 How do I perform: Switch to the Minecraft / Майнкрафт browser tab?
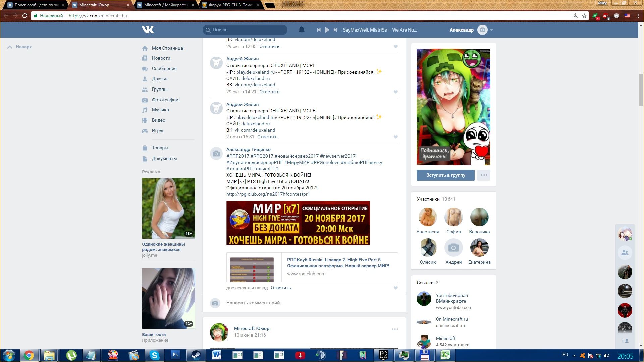pyautogui.click(x=166, y=5)
